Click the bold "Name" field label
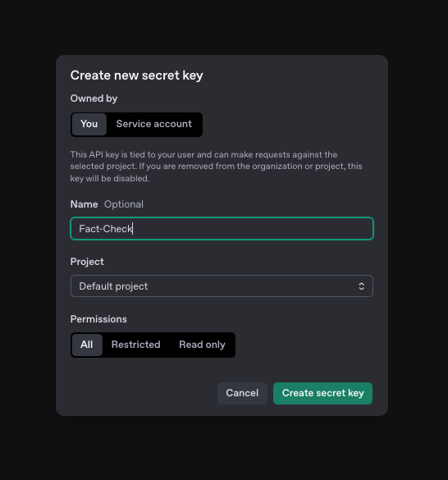The height and width of the screenshot is (480, 448). click(x=85, y=204)
